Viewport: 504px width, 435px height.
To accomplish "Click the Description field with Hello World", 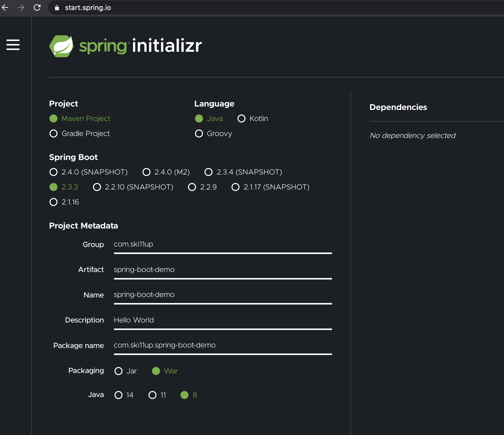I will (x=222, y=320).
